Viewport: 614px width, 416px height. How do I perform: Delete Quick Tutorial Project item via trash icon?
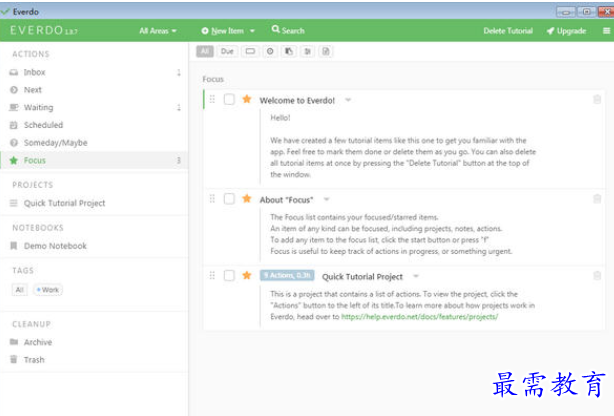(597, 276)
